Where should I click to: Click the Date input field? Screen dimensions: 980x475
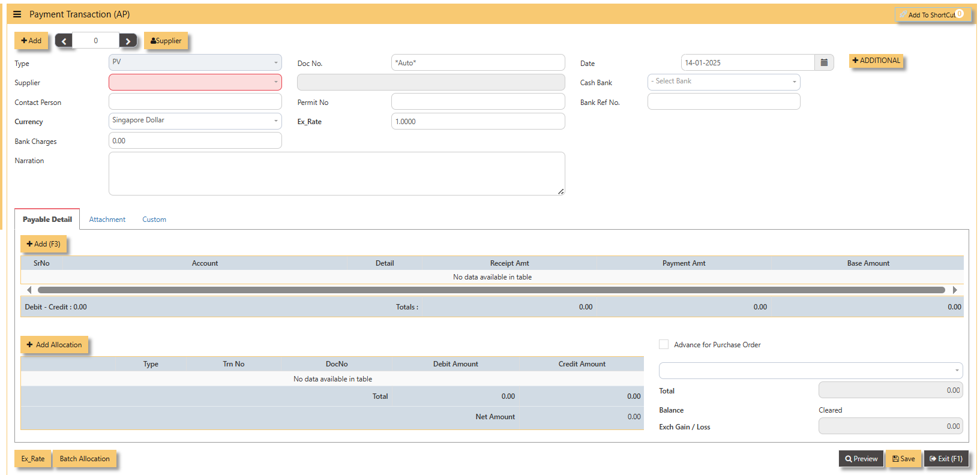748,62
